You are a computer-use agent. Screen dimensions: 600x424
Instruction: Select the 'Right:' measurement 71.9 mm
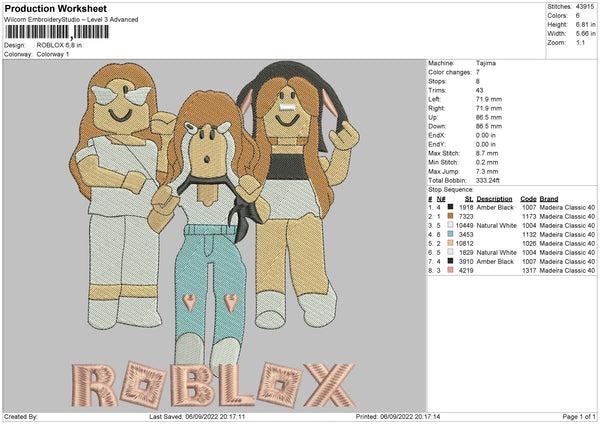[x=489, y=108]
